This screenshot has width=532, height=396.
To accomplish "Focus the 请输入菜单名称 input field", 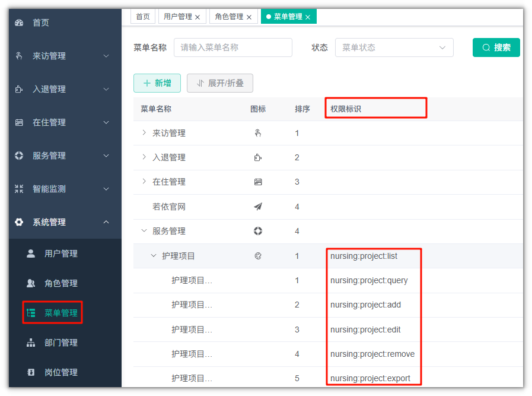I will pos(233,47).
